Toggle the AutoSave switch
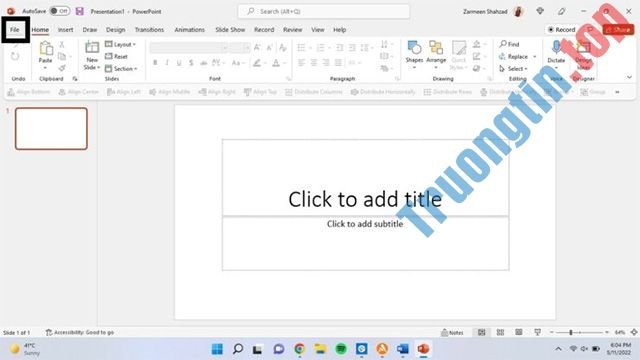The width and height of the screenshot is (640, 360). click(x=60, y=11)
